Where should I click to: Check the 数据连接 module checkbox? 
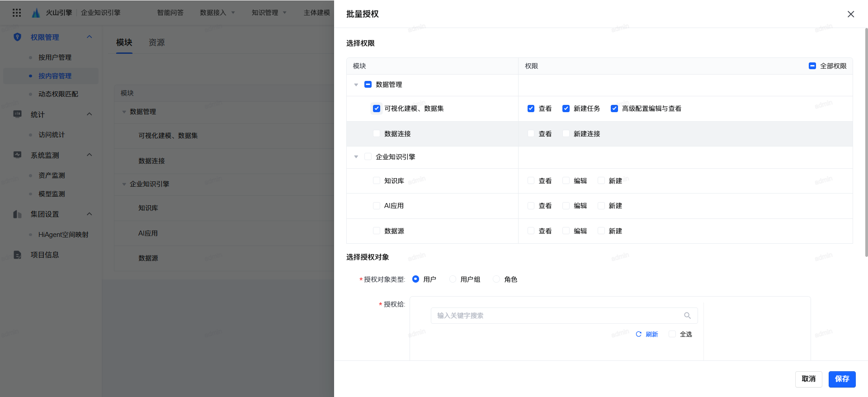point(376,133)
